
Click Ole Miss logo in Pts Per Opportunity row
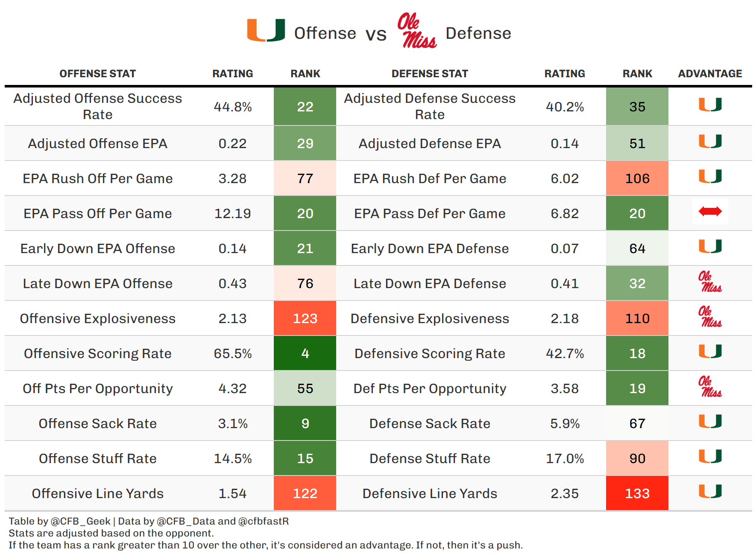tap(710, 387)
